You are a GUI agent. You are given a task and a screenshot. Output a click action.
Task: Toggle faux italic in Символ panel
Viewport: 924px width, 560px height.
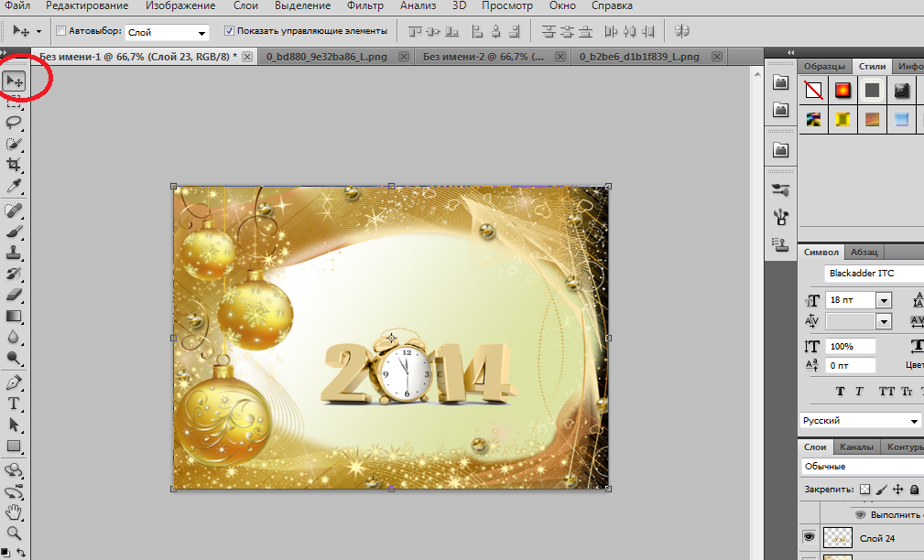click(x=859, y=391)
